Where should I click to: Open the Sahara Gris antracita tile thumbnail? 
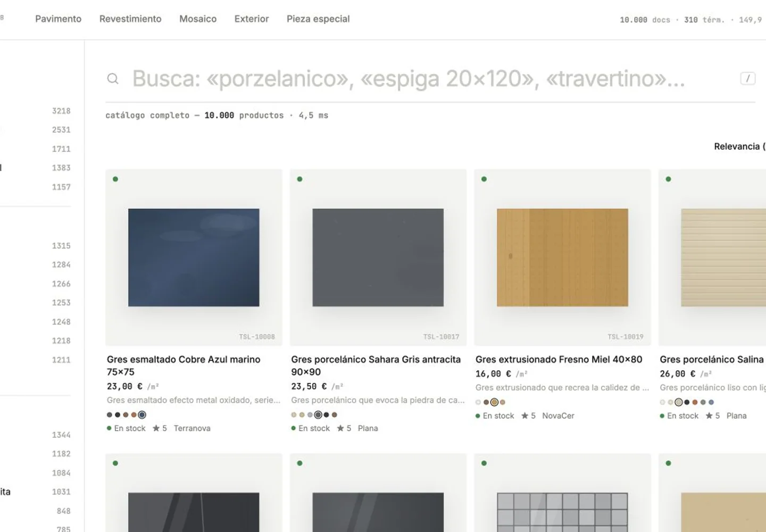click(x=378, y=257)
